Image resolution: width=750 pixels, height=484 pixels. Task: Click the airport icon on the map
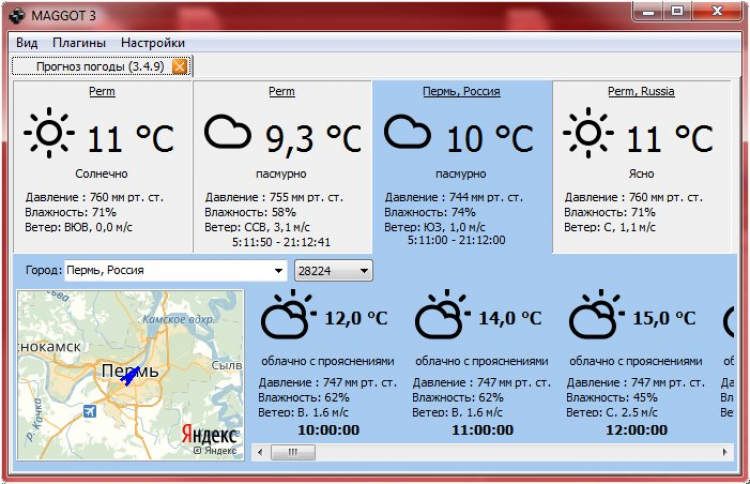click(x=89, y=411)
